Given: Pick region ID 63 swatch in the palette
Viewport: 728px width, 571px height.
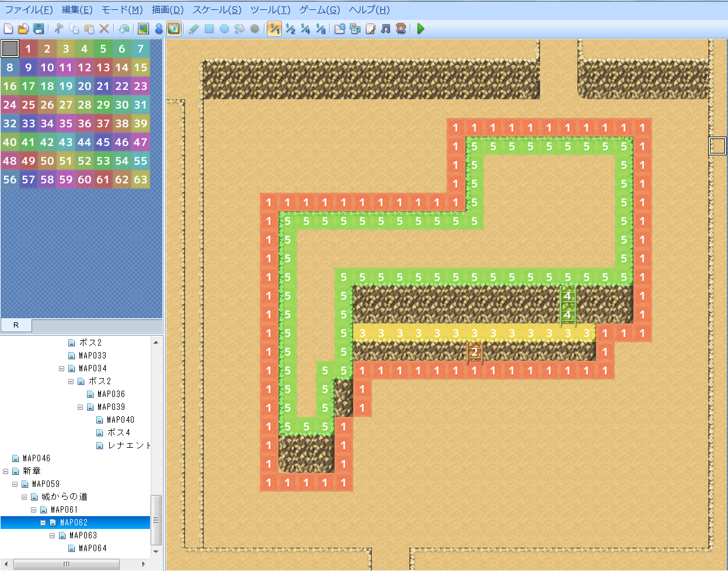Looking at the screenshot, I should click(141, 179).
